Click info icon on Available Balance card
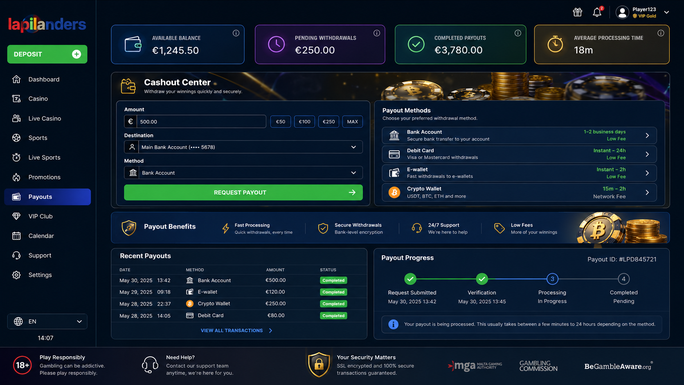Image resolution: width=684 pixels, height=385 pixels. pyautogui.click(x=236, y=33)
